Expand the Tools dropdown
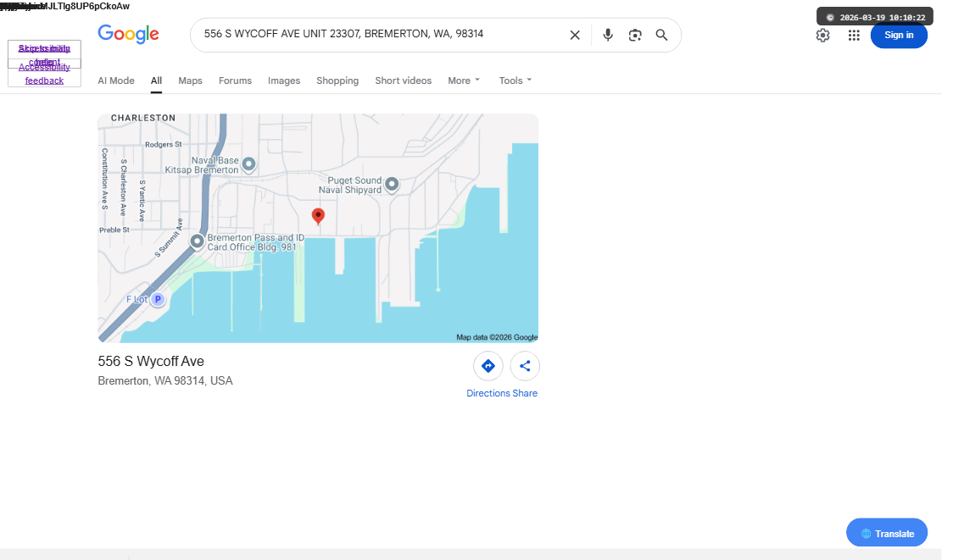 pos(516,80)
